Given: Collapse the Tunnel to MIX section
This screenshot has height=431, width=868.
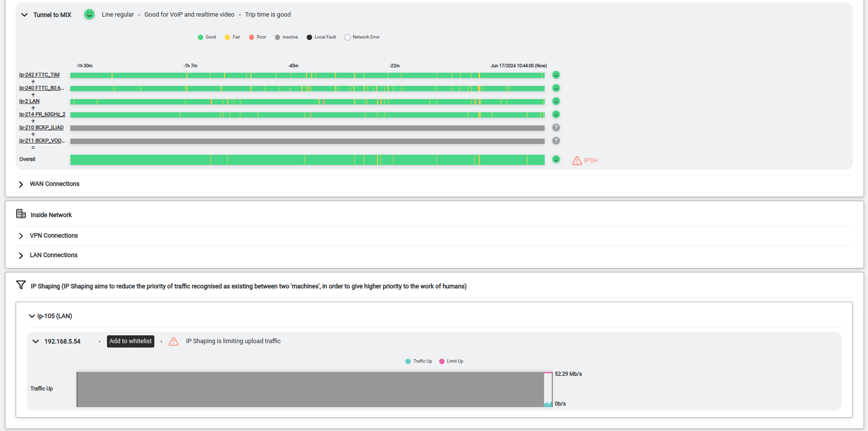Looking at the screenshot, I should pyautogui.click(x=24, y=15).
